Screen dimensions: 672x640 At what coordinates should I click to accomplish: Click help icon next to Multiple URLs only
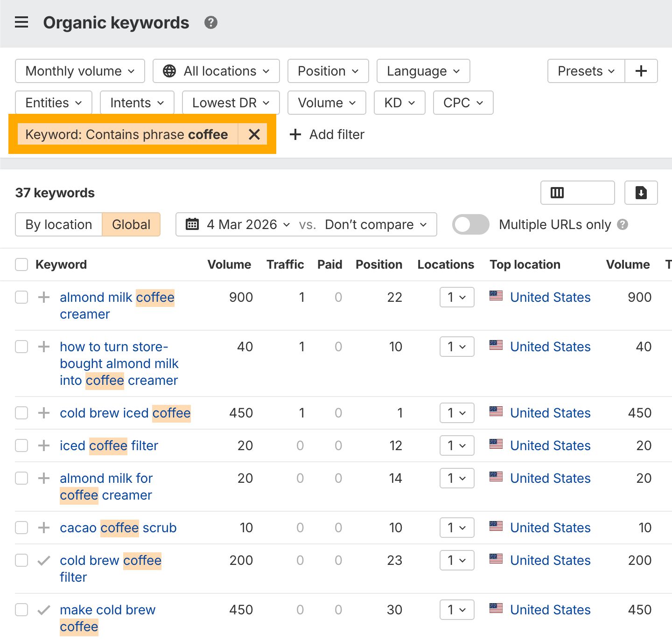623,224
